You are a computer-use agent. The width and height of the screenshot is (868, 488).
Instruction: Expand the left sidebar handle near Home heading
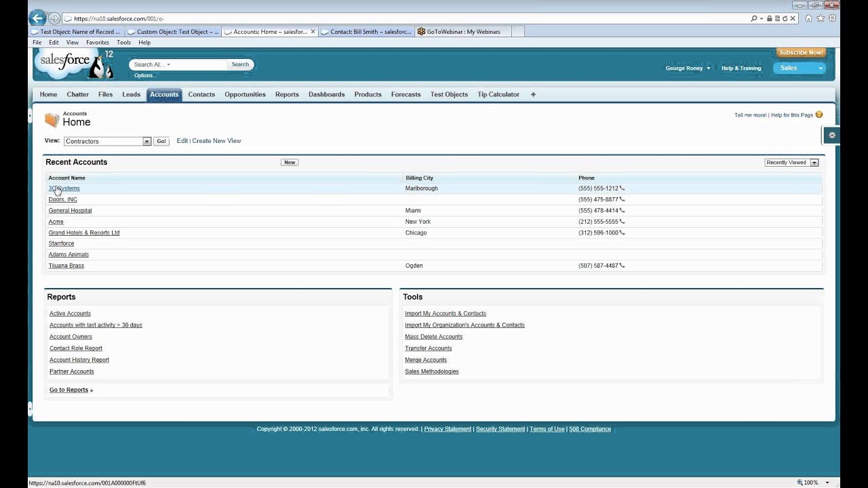[x=30, y=117]
